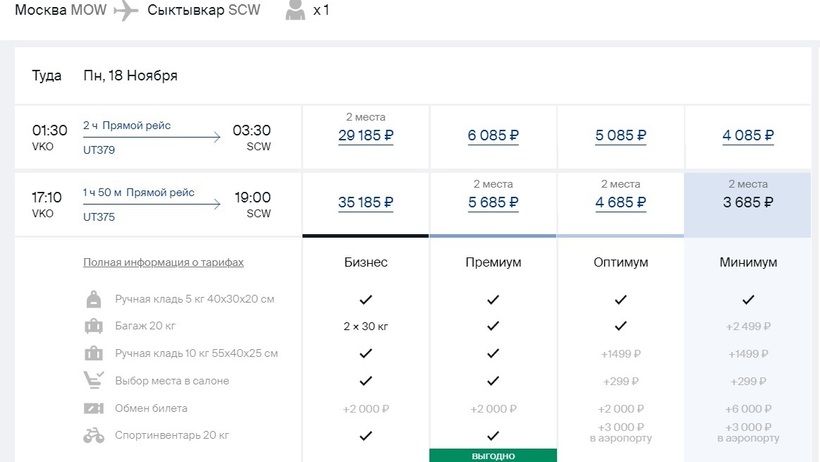Click the 5 kg hand luggage icon
The width and height of the screenshot is (820, 462).
pos(94,299)
